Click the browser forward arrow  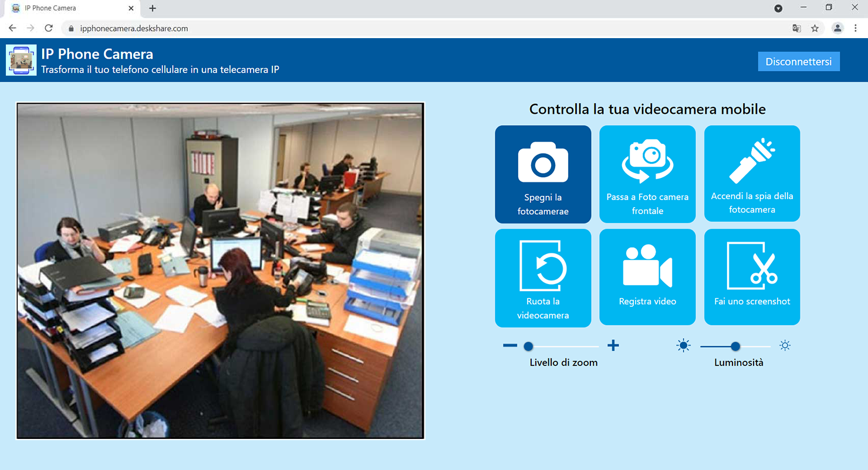click(x=31, y=28)
